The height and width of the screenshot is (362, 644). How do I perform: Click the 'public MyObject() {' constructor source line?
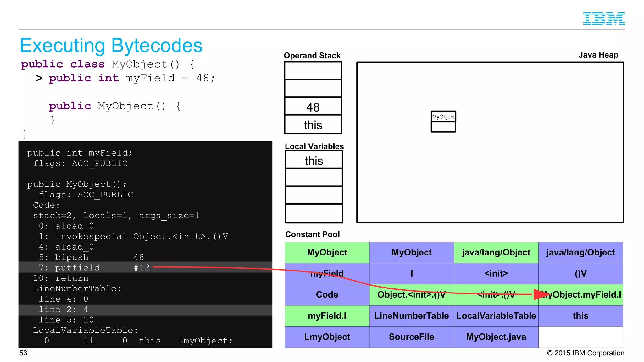(115, 106)
